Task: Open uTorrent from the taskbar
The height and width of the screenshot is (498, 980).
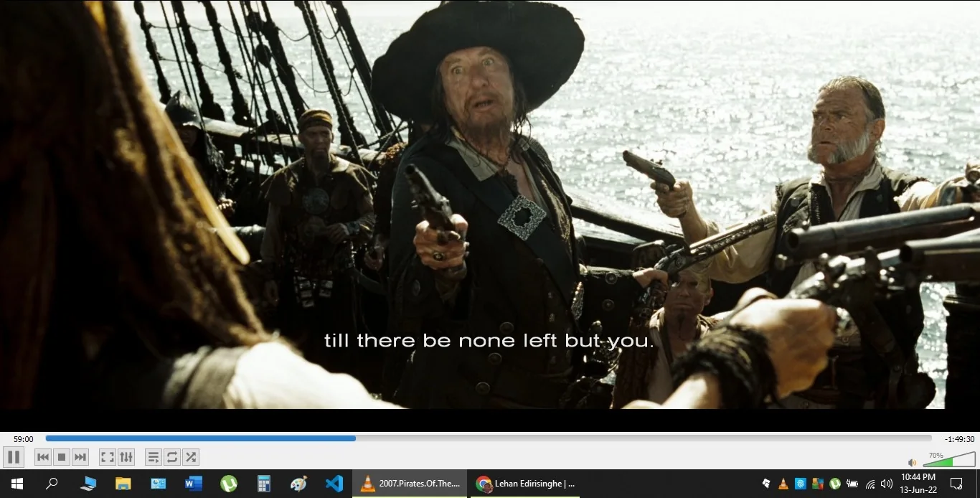Action: point(229,484)
